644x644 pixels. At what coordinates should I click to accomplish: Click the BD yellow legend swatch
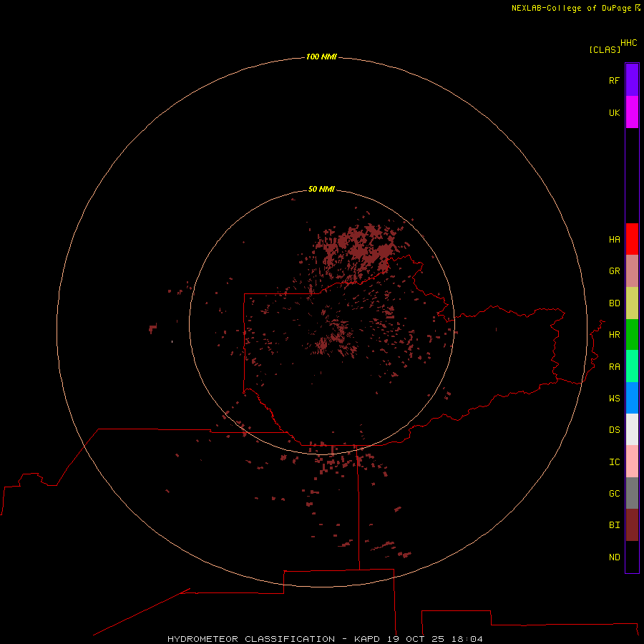632,303
